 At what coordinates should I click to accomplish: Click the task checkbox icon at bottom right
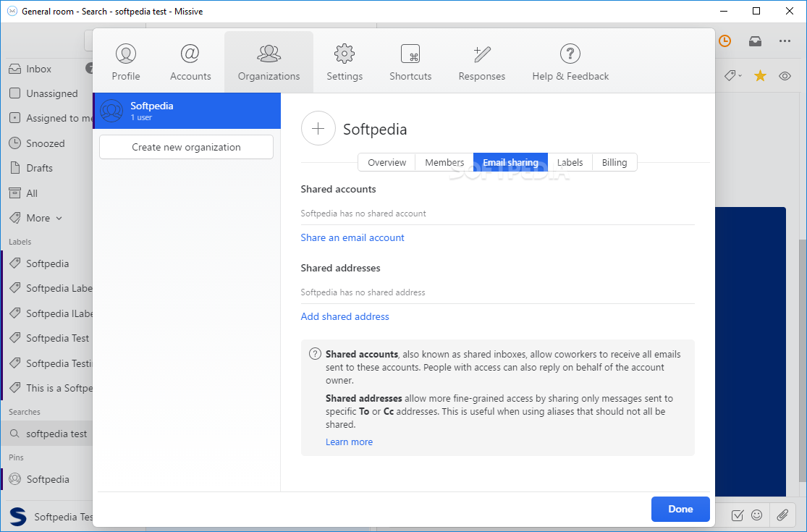click(737, 515)
